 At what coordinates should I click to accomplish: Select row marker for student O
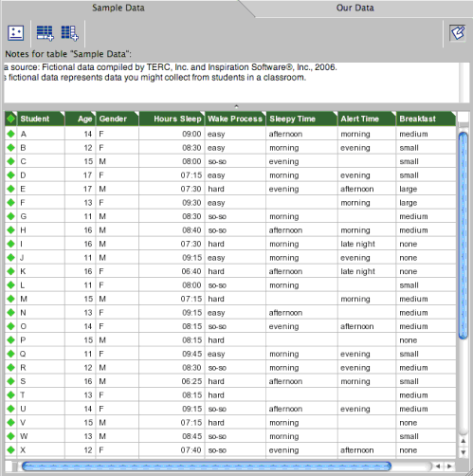(10, 326)
